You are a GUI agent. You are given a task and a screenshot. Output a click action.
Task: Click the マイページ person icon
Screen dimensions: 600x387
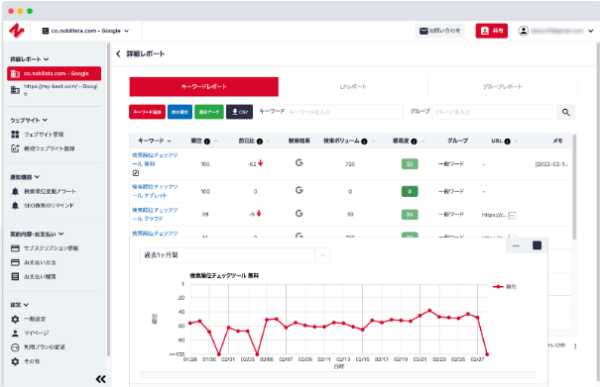pos(15,333)
